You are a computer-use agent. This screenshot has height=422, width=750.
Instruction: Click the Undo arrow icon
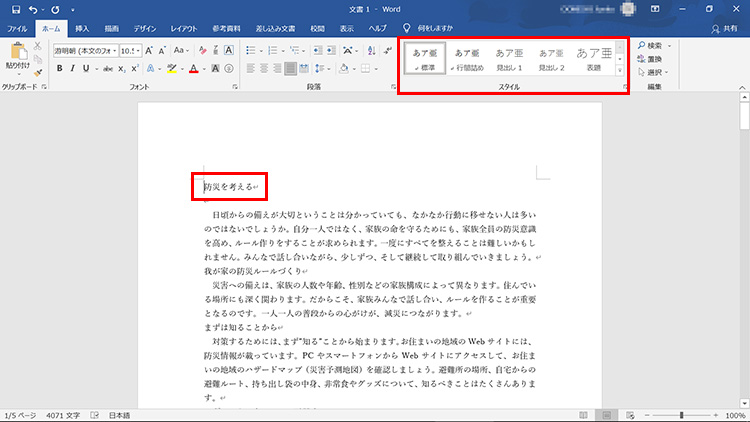coord(35,9)
